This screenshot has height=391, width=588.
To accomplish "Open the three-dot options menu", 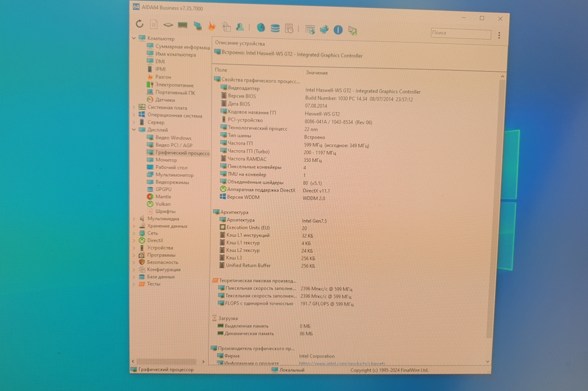I will point(499,35).
